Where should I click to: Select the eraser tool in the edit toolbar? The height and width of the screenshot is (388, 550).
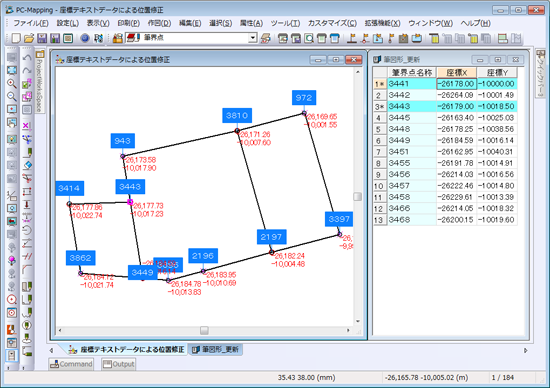(27, 165)
